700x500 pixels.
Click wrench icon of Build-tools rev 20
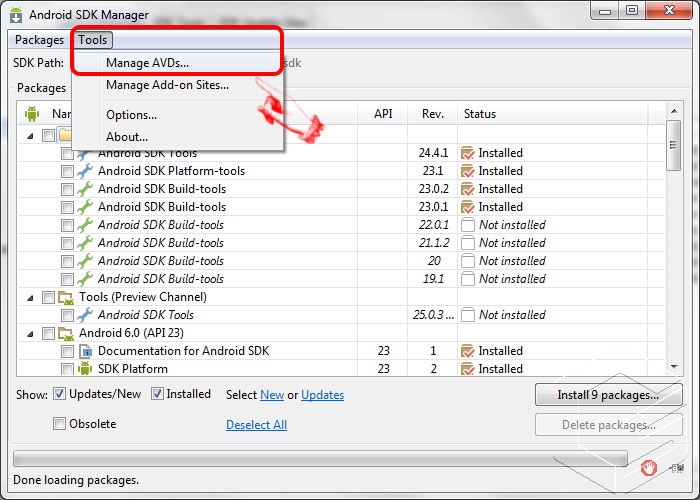(x=85, y=261)
